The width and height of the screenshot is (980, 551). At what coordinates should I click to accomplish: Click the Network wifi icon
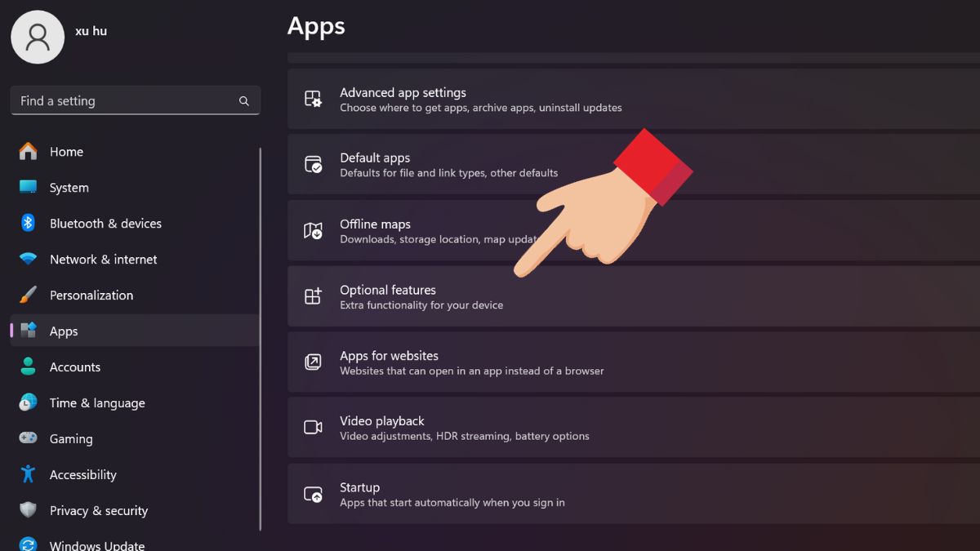(28, 259)
